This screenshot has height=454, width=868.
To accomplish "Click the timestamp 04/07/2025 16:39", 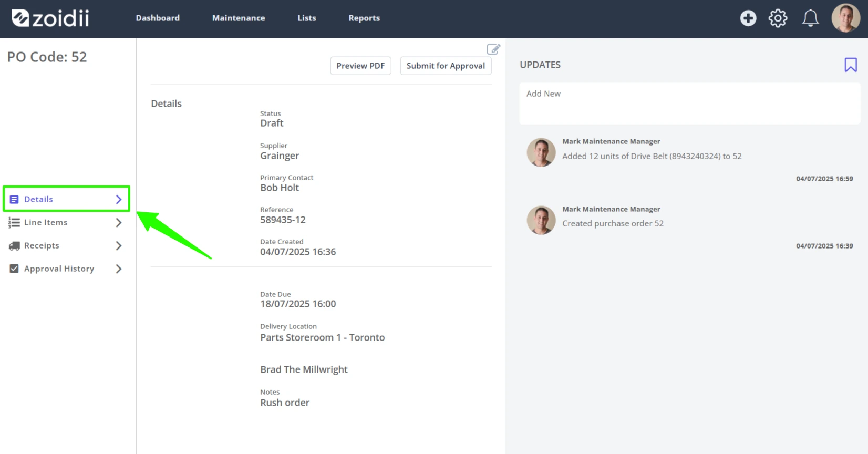I will (x=824, y=246).
